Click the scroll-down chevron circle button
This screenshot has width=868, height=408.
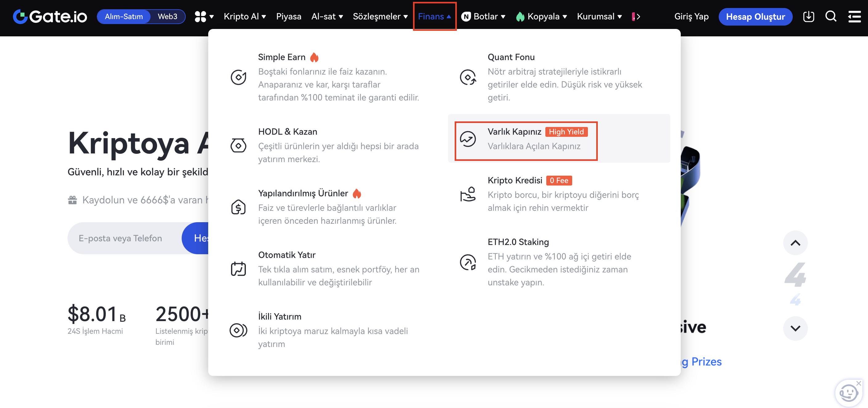point(795,328)
